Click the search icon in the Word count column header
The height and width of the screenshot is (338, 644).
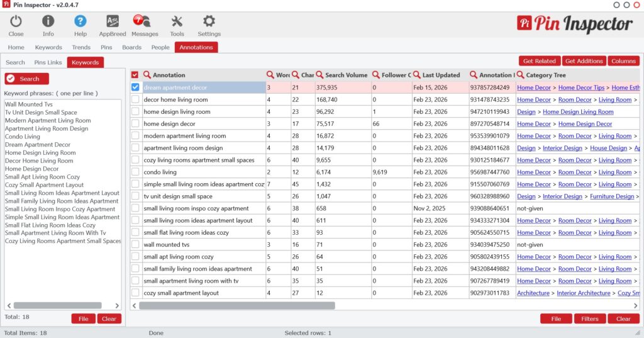point(270,75)
